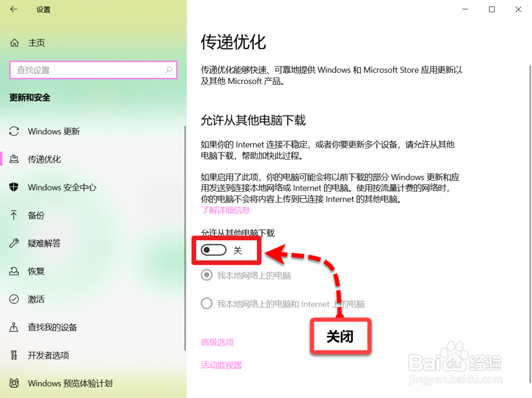
Task: Click the 激活 checkmark circle icon
Action: click(x=14, y=299)
